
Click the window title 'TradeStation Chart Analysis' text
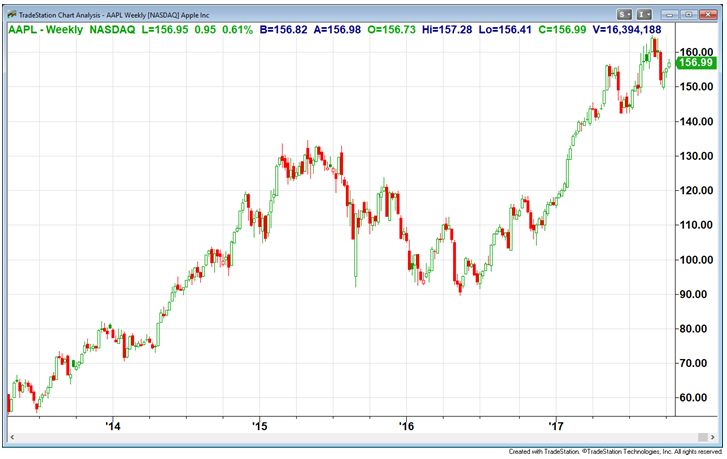(x=59, y=15)
